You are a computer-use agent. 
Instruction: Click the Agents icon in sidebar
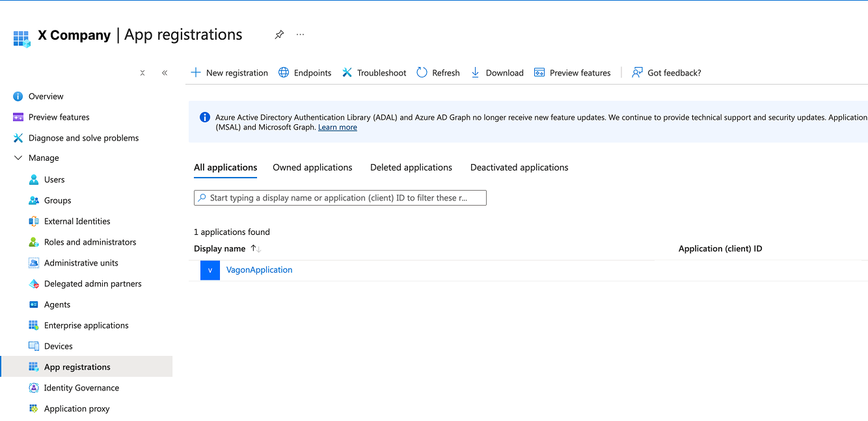[x=34, y=305]
